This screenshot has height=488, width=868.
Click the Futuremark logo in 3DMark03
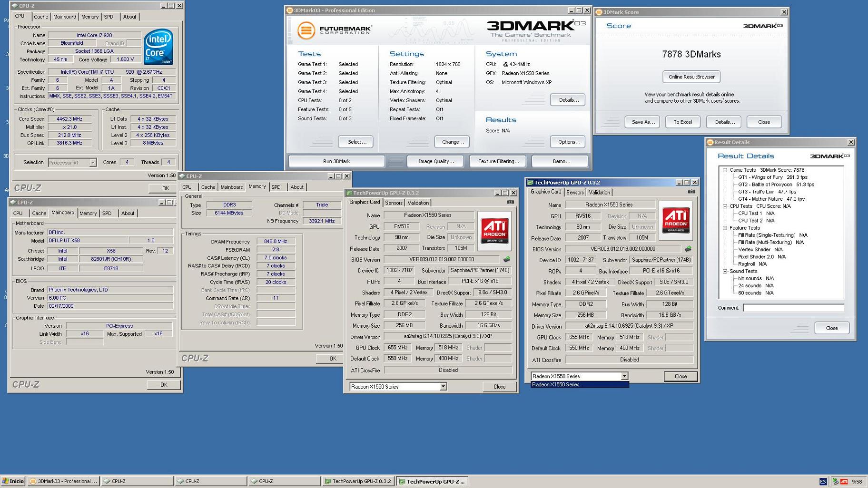click(x=335, y=30)
